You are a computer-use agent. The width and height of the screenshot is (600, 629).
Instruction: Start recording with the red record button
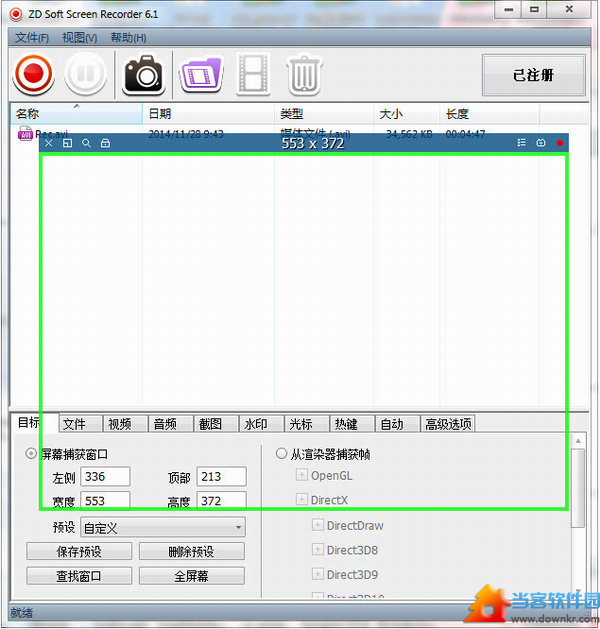[33, 74]
